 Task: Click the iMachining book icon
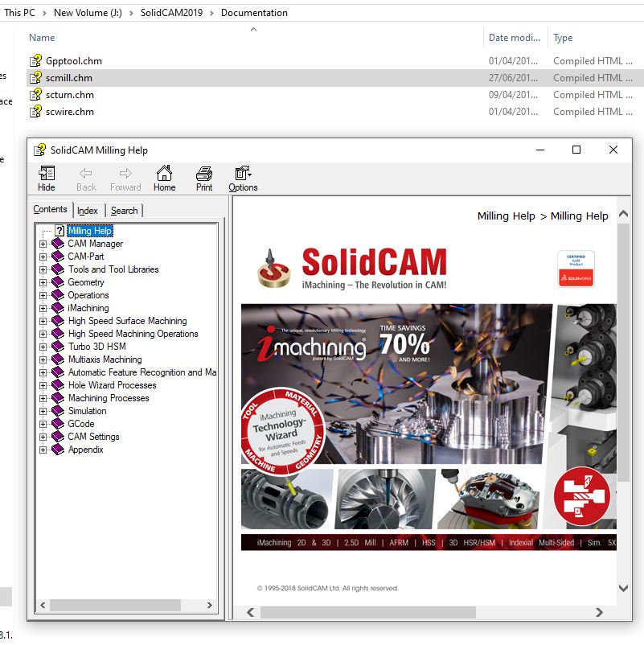(58, 308)
